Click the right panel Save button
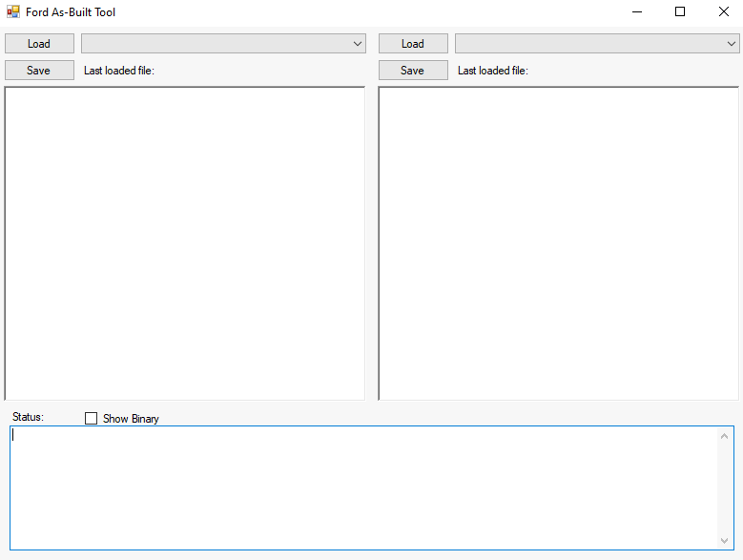This screenshot has height=560, width=743. tap(413, 70)
